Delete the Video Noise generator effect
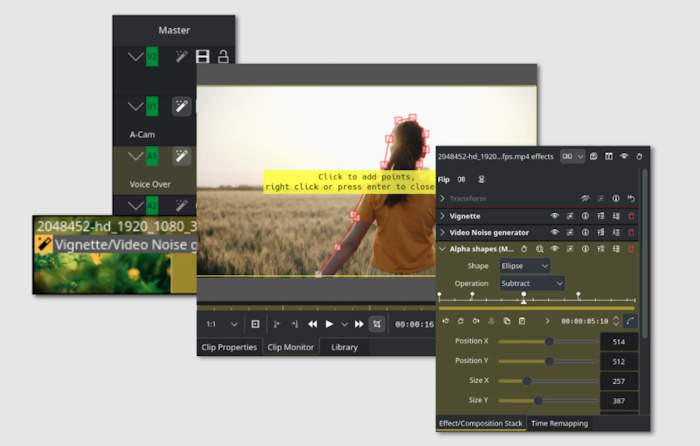The height and width of the screenshot is (446, 700). pyautogui.click(x=631, y=233)
